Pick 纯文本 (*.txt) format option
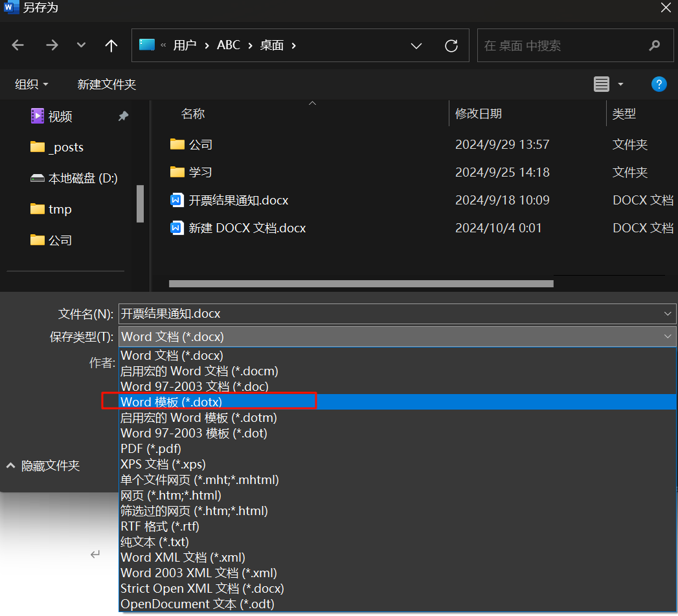This screenshot has width=678, height=616. tap(155, 542)
